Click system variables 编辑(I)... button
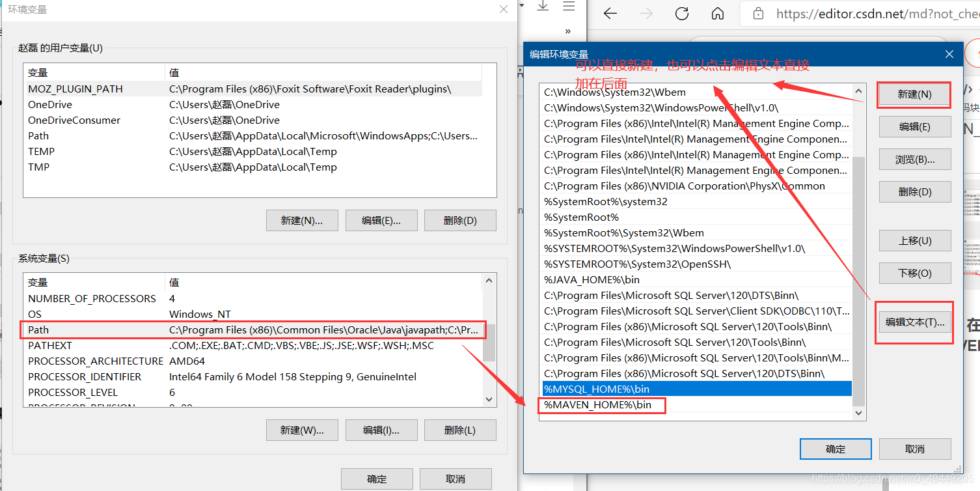 [x=381, y=430]
